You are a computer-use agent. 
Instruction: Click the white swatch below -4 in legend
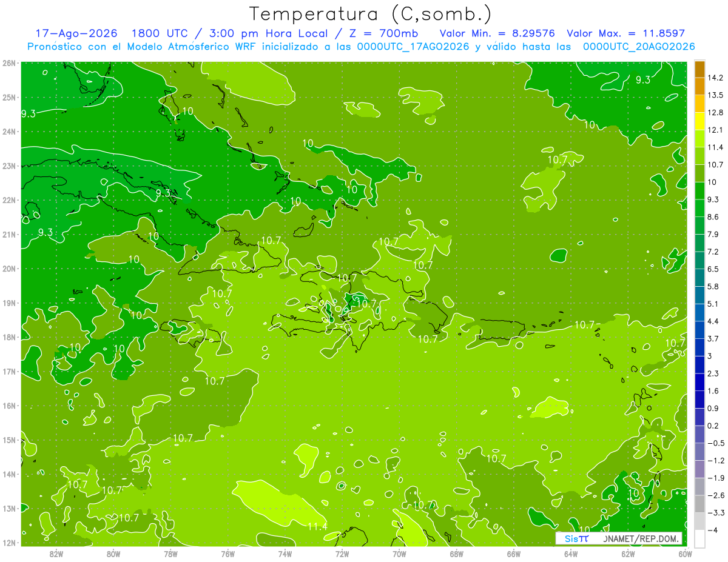pos(699,538)
